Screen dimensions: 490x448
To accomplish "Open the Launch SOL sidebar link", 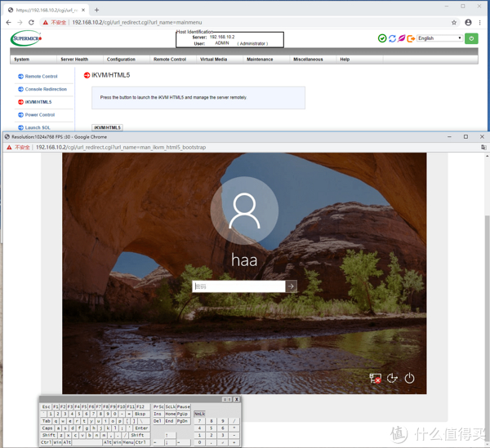I will point(38,127).
